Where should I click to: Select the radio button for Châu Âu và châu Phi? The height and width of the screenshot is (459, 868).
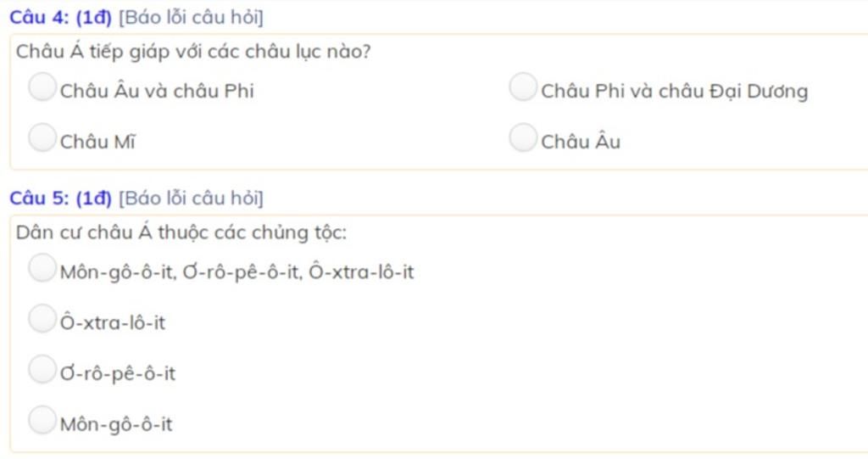tap(42, 87)
